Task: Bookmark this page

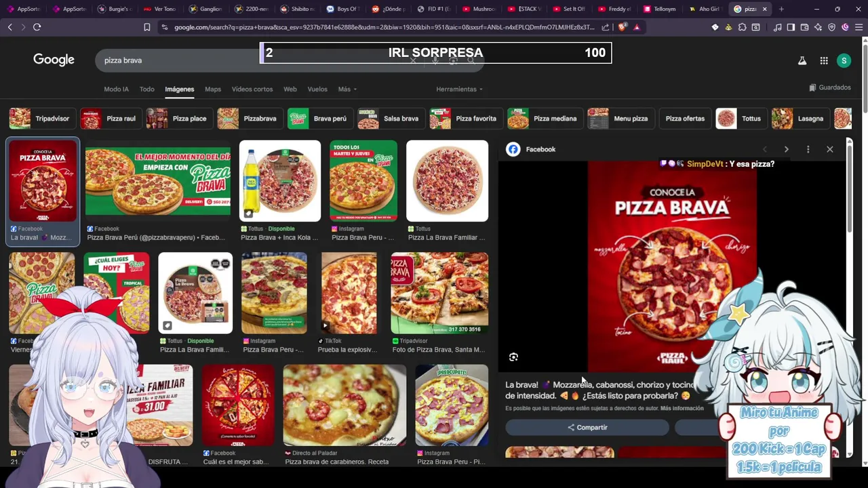Action: [146, 27]
